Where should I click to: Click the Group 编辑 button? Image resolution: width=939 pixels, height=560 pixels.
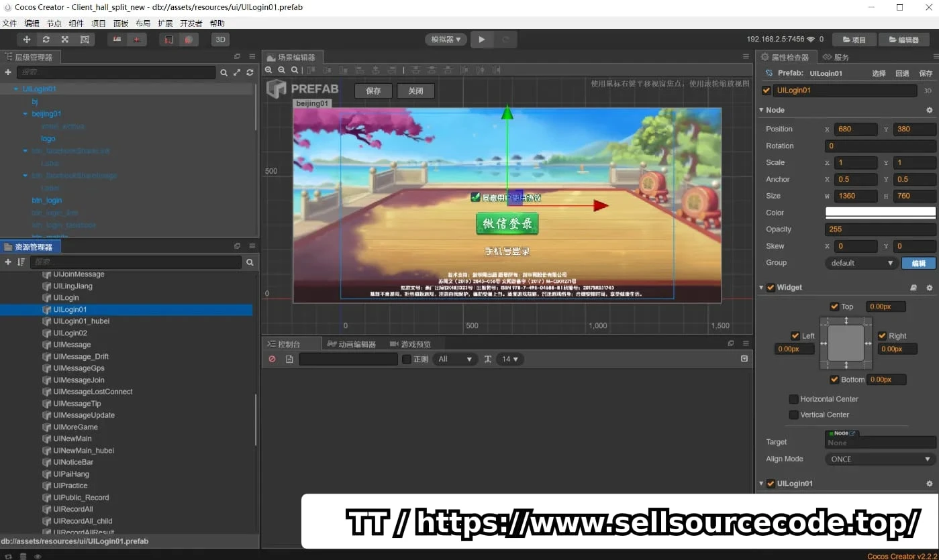(x=919, y=263)
